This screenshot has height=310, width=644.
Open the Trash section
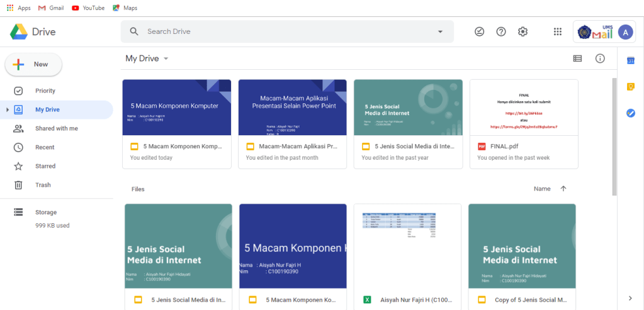[x=43, y=185]
